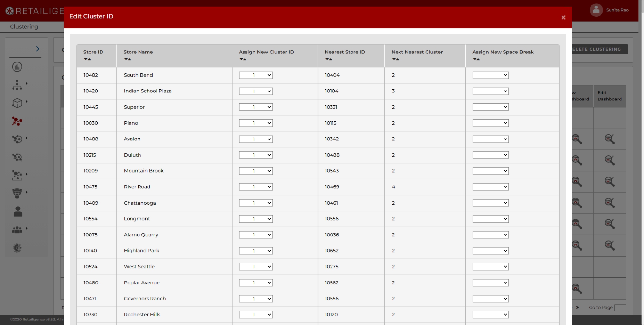Select cluster ID dropdown for Duluth
This screenshot has height=325, width=644.
coord(256,155)
